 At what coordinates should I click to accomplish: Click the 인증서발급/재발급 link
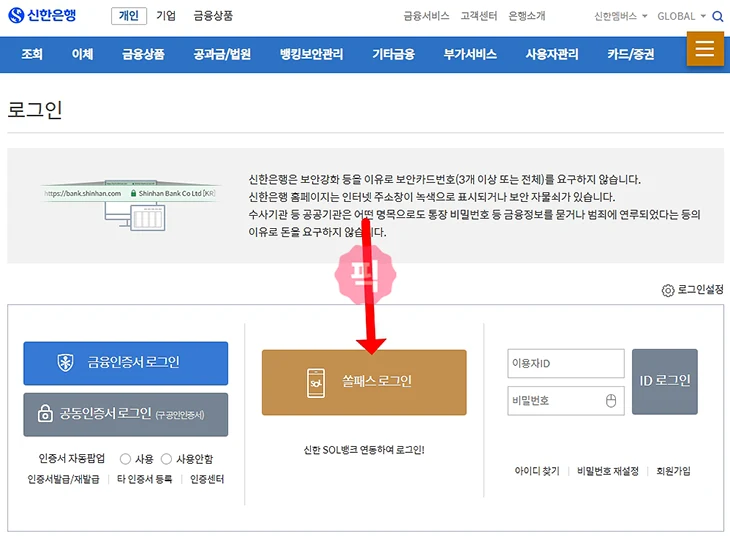click(63, 479)
